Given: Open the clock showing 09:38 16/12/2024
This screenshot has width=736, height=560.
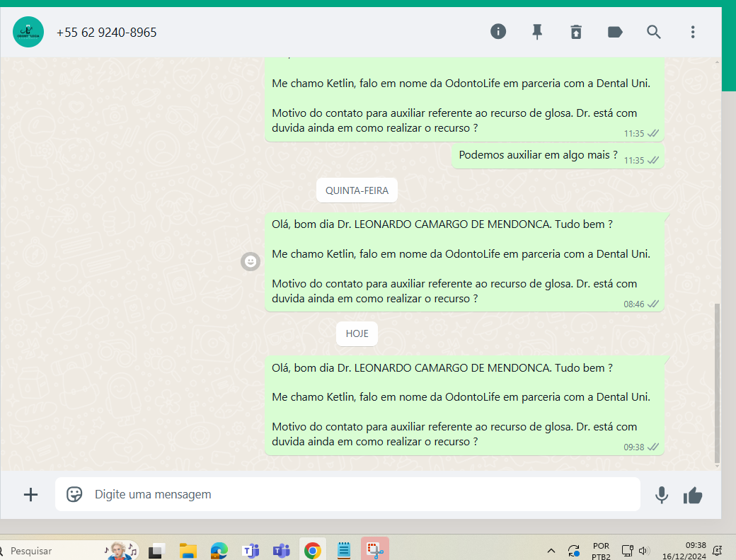Looking at the screenshot, I should click(684, 551).
